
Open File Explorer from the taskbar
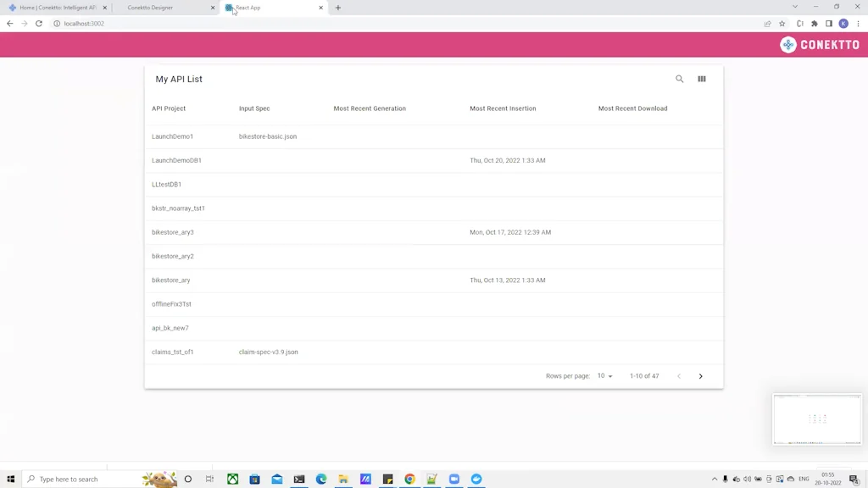pos(342,479)
